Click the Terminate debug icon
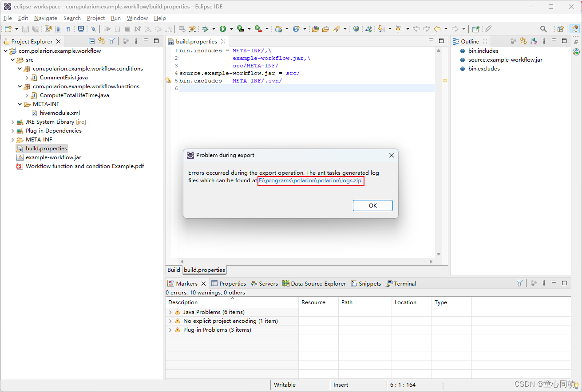Image resolution: width=582 pixels, height=392 pixels. click(x=127, y=29)
